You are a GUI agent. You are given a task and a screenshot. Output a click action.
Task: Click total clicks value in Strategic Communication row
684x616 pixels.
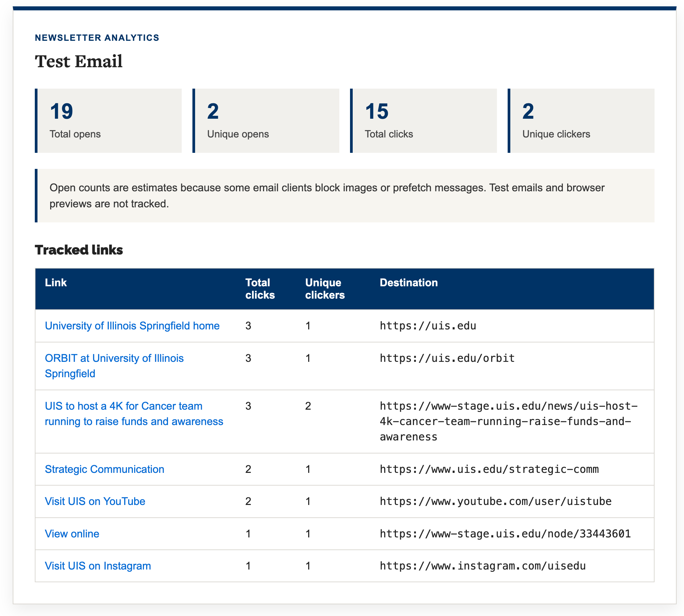coord(248,469)
